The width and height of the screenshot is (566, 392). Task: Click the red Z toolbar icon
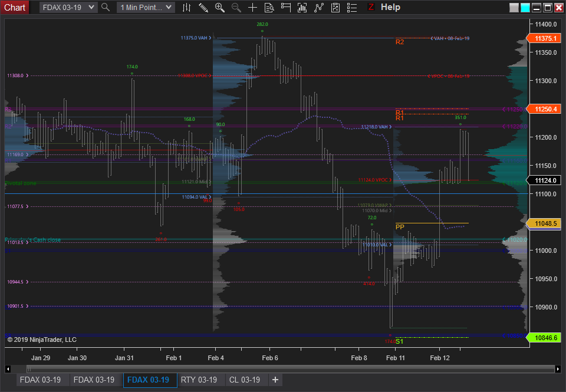click(371, 7)
